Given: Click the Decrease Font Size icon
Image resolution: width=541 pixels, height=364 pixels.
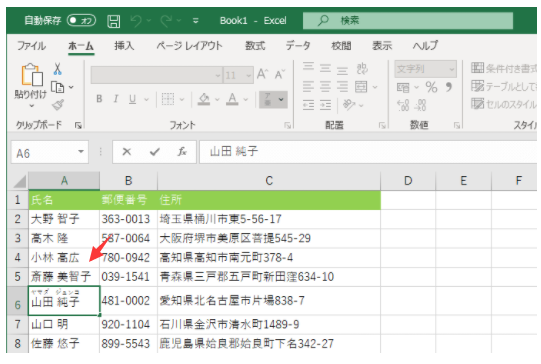Looking at the screenshot, I should click(x=279, y=74).
